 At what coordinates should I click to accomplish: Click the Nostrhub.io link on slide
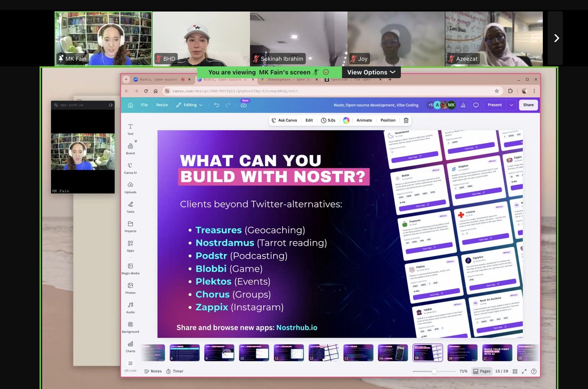coord(296,327)
